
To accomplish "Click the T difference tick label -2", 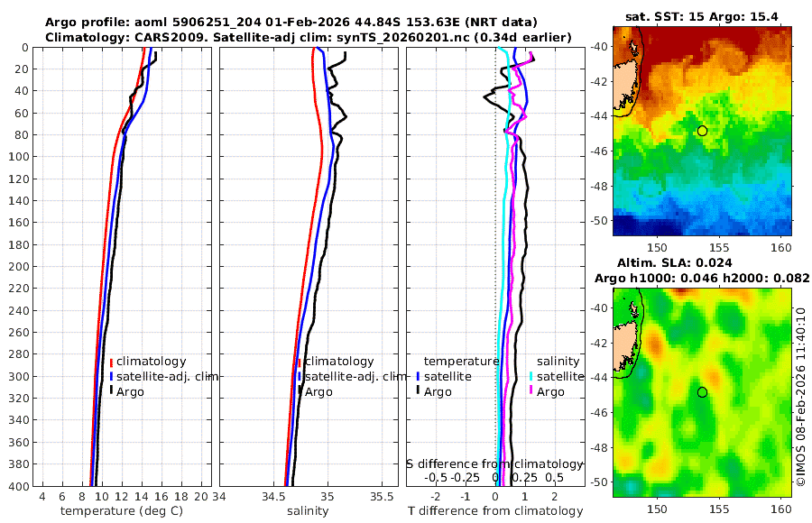I will [436, 497].
